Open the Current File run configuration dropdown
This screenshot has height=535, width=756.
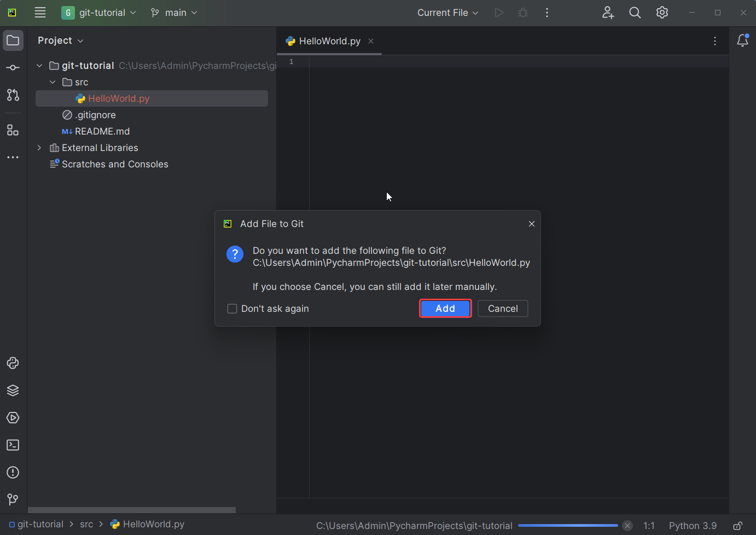click(447, 13)
